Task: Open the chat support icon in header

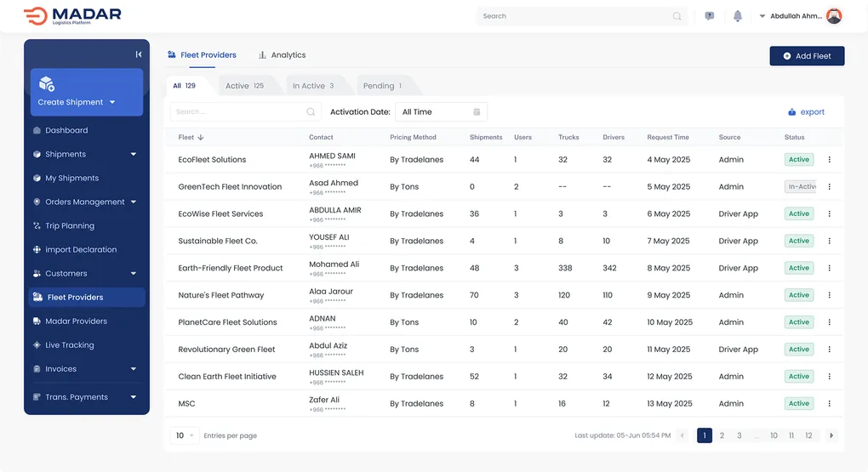Action: [710, 16]
